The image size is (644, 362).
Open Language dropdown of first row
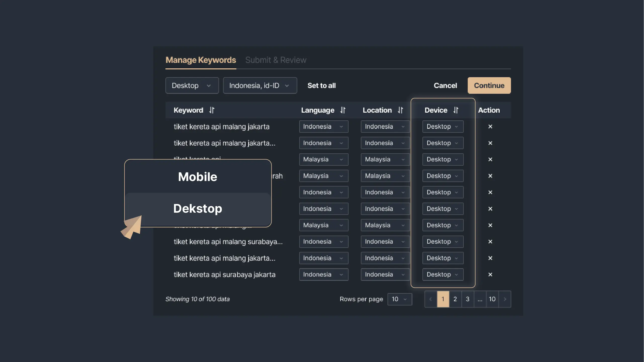[323, 126]
